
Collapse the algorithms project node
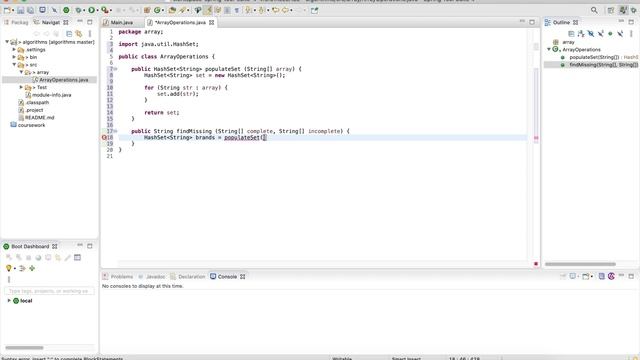point(7,42)
